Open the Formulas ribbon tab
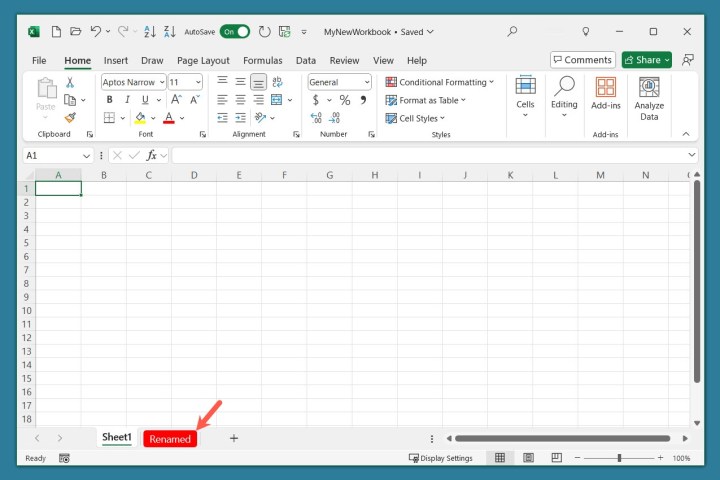 coord(262,60)
